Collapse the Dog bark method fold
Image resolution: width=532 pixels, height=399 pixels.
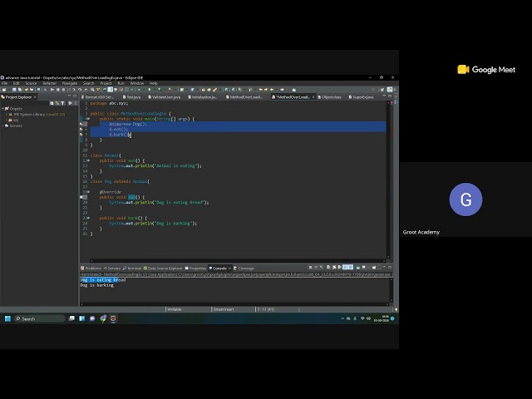point(89,218)
